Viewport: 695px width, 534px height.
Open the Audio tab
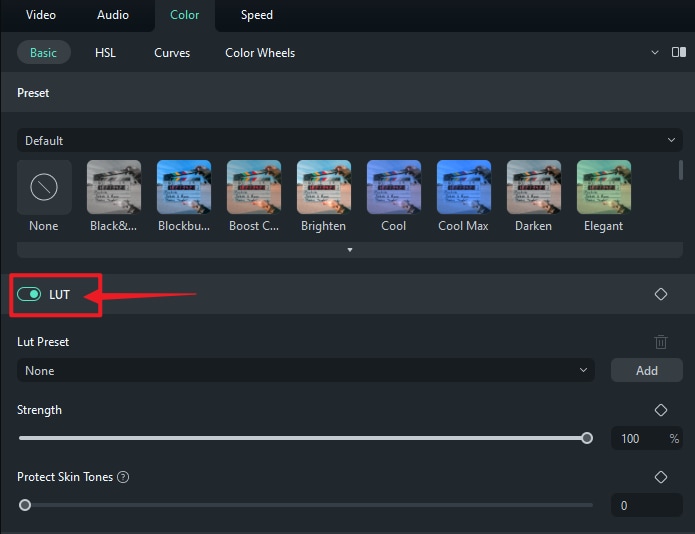point(113,15)
